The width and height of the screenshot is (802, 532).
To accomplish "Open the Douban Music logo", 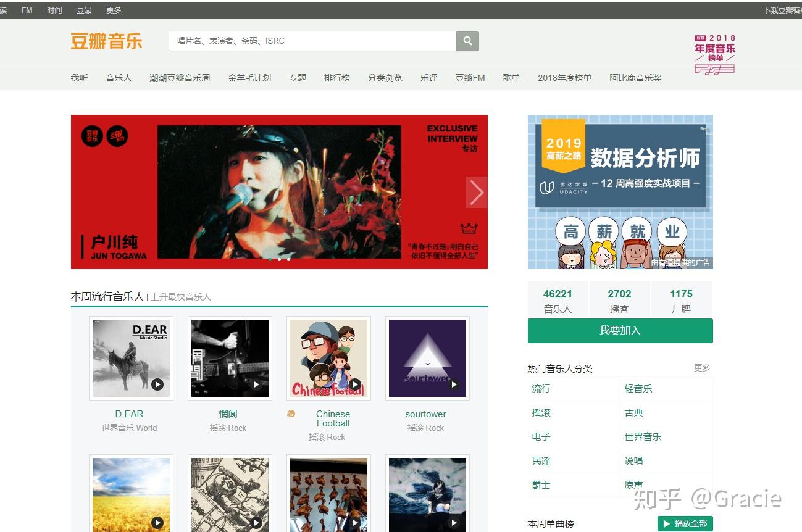I will point(106,41).
